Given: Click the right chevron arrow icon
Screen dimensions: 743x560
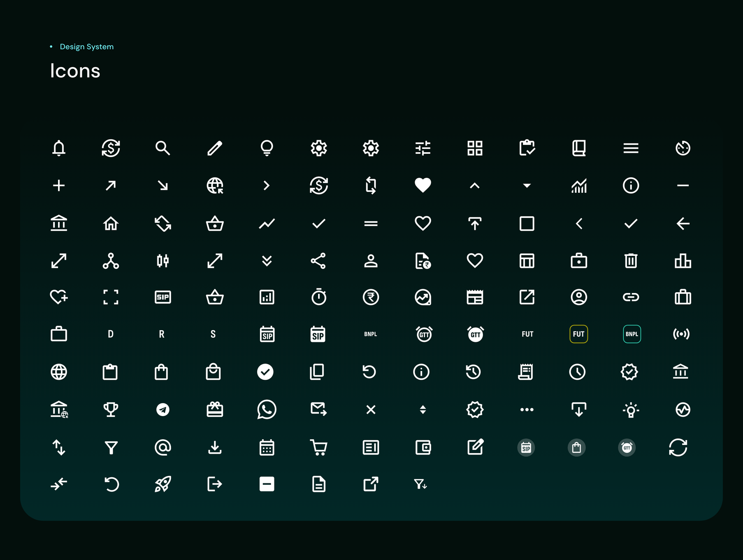Looking at the screenshot, I should [x=267, y=186].
